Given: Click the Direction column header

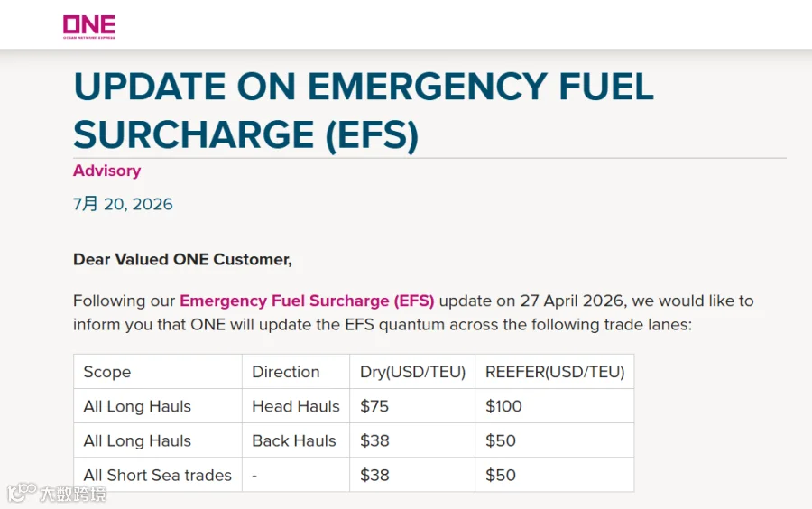Looking at the screenshot, I should click(x=296, y=372).
